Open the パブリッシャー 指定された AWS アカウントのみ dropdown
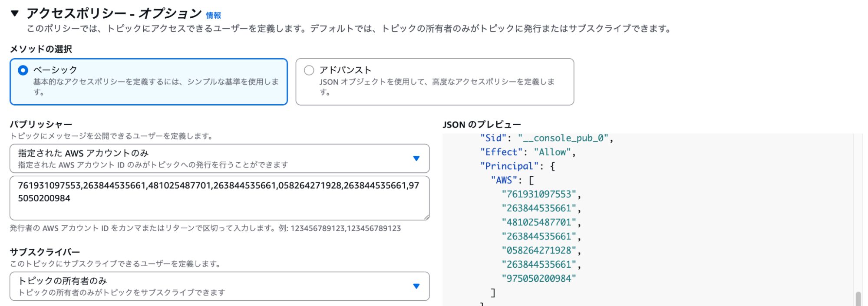 (213, 158)
